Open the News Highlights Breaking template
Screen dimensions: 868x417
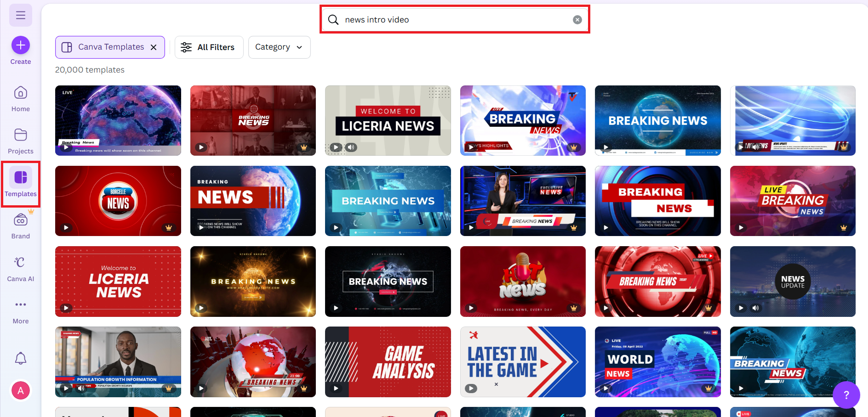click(523, 120)
